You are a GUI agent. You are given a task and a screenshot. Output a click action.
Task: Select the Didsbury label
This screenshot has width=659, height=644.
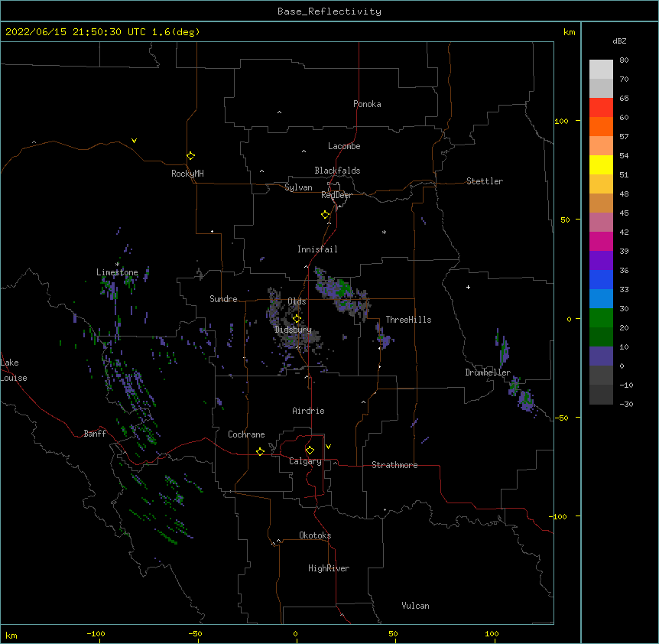click(294, 330)
